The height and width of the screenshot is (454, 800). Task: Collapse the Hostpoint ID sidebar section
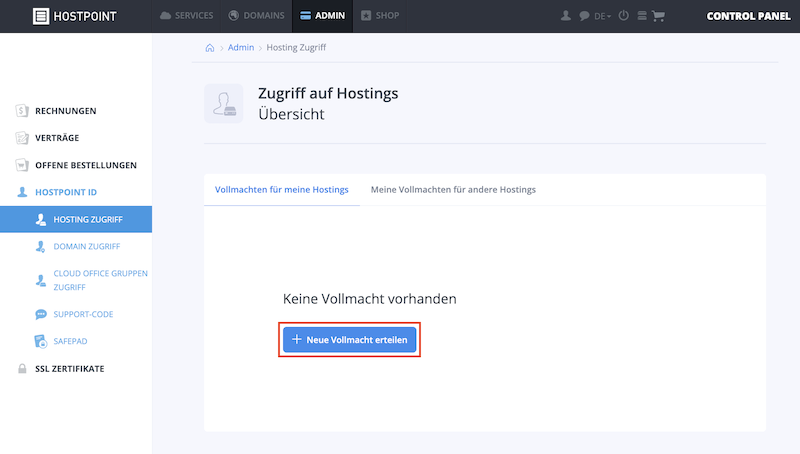[66, 192]
